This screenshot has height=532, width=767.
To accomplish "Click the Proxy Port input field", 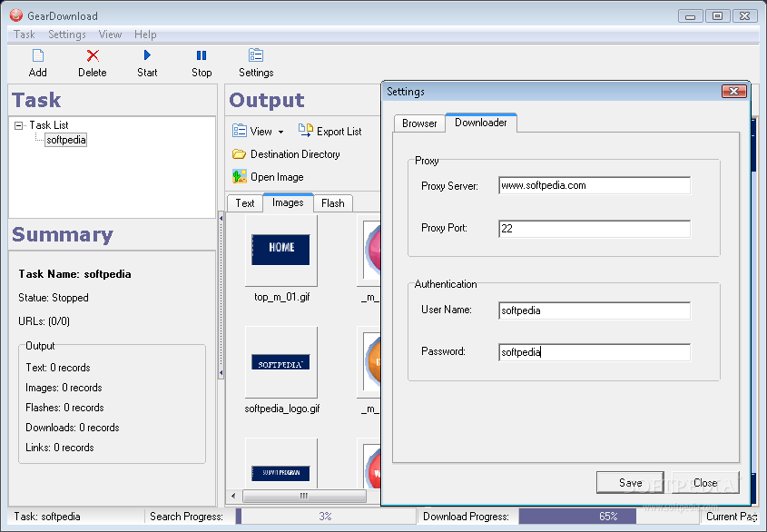I will [595, 229].
